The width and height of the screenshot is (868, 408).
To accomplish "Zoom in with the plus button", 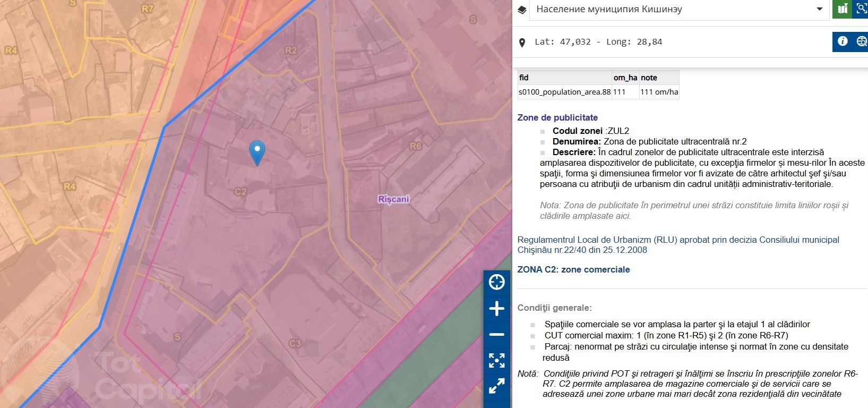I will [x=496, y=309].
